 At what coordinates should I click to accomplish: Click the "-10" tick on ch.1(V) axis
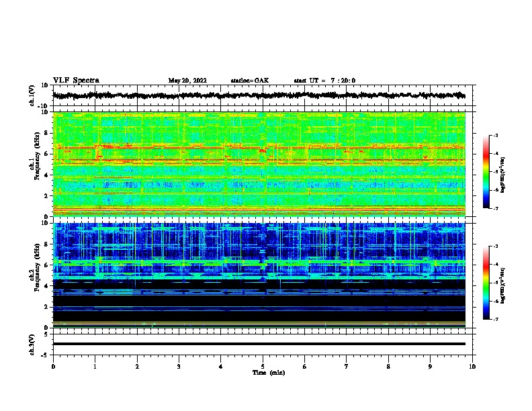(44, 106)
